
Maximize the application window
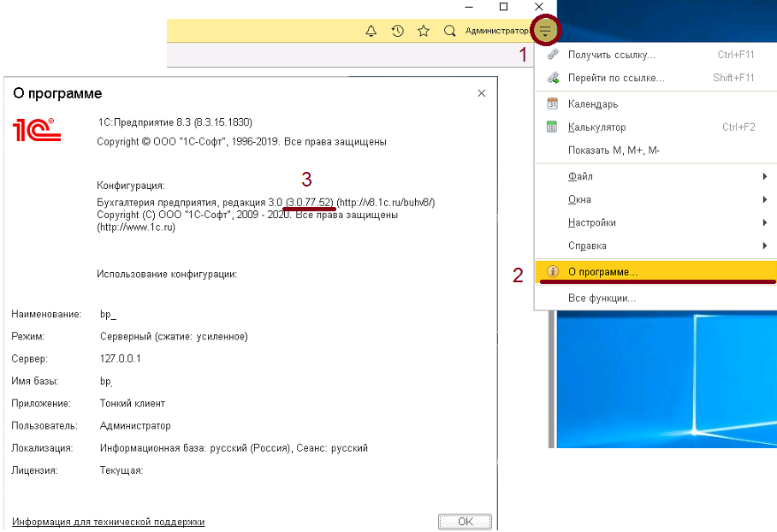point(503,7)
